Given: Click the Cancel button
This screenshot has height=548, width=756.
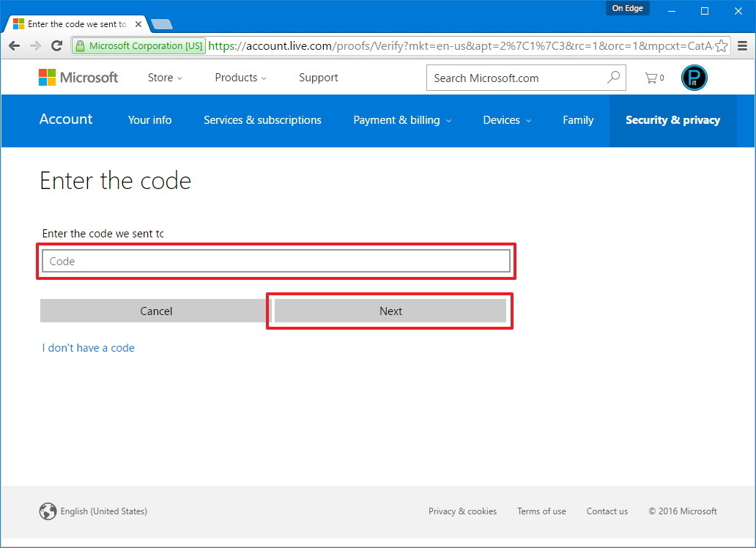Looking at the screenshot, I should (x=156, y=311).
